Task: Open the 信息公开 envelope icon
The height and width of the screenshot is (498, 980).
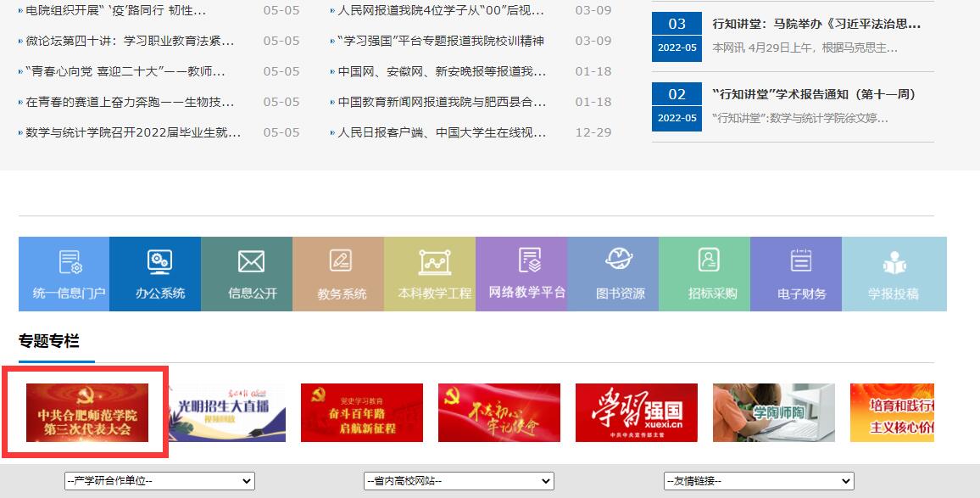Action: tap(247, 273)
